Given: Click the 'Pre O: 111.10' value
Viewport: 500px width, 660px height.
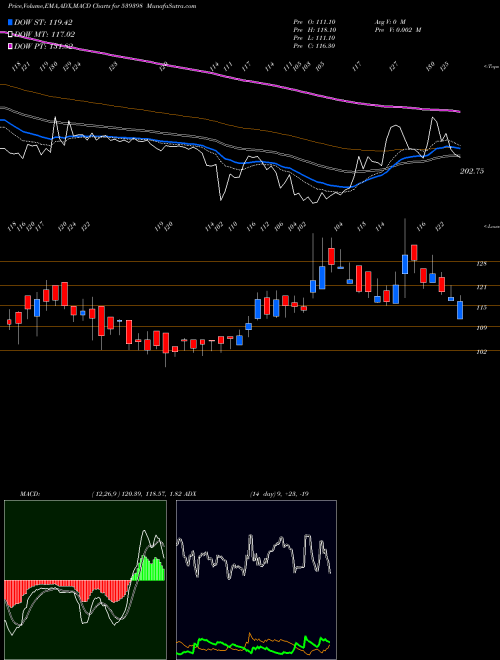Looking at the screenshot, I should pyautogui.click(x=314, y=21).
